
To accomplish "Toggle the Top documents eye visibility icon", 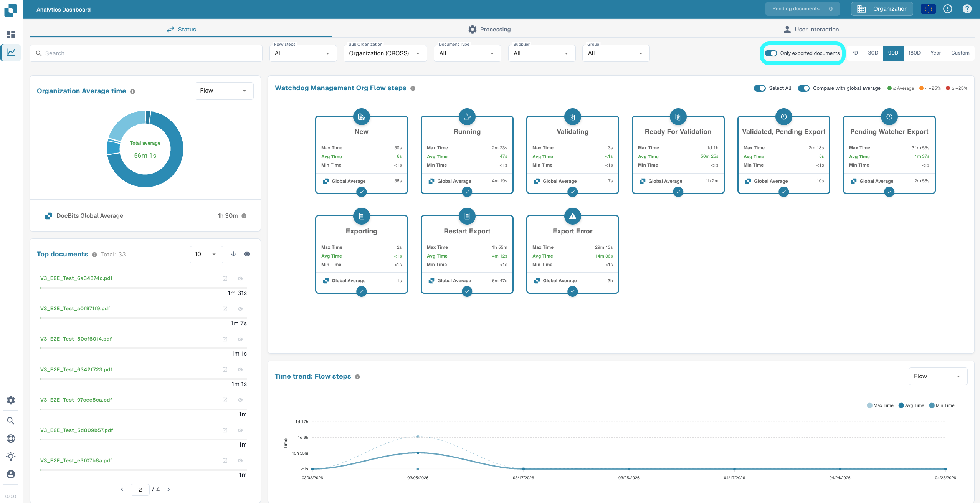I will (x=247, y=254).
